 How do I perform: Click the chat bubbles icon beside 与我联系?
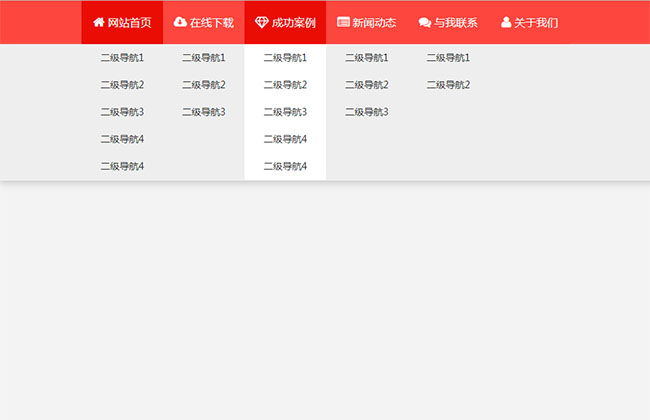(x=425, y=22)
